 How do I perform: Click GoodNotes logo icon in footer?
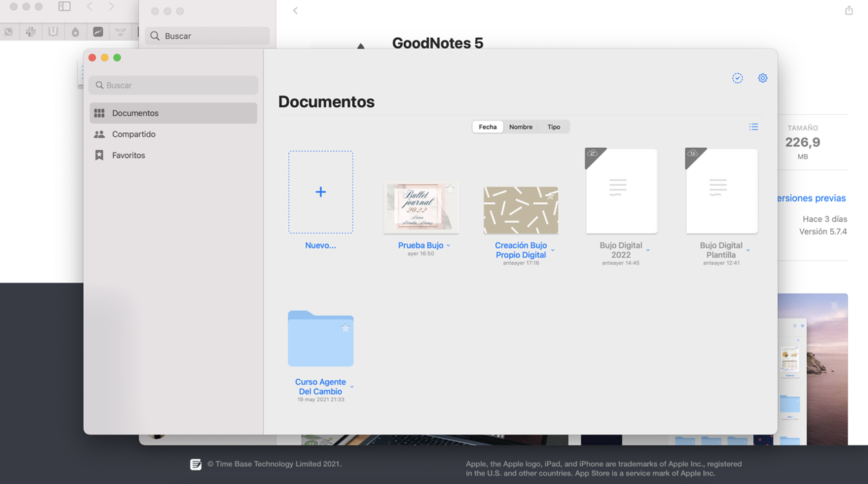coord(195,464)
